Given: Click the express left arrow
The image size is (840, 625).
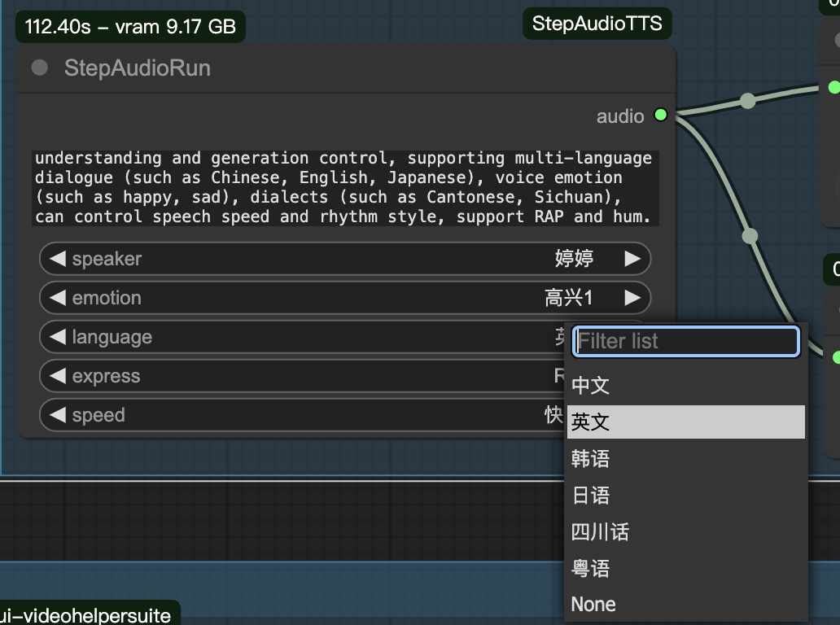Looking at the screenshot, I should click(x=57, y=376).
